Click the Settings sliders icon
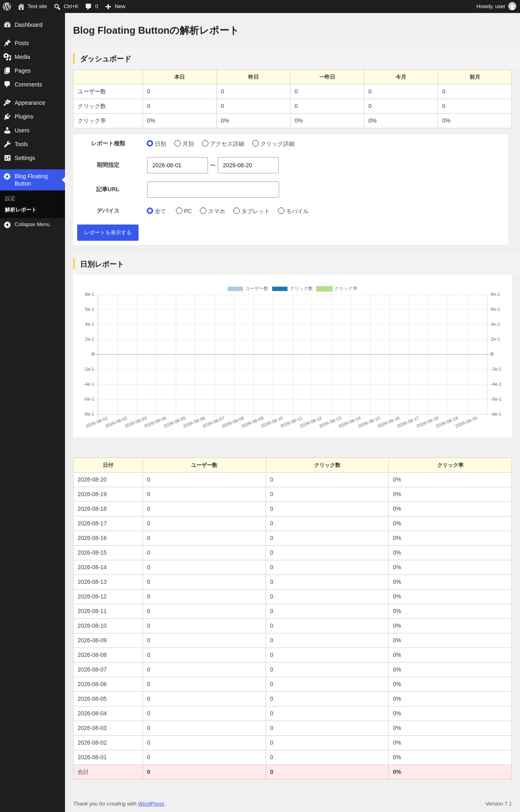Viewport: 520px width, 812px height. click(7, 158)
